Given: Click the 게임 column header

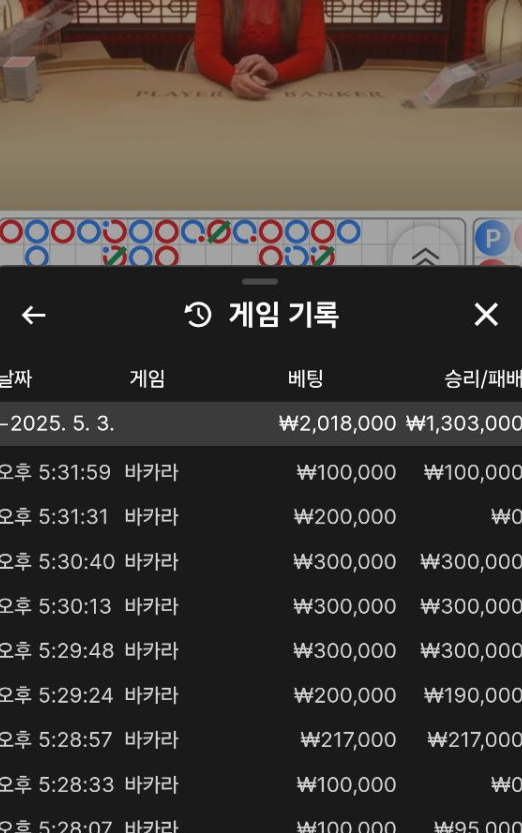Looking at the screenshot, I should (x=147, y=379).
